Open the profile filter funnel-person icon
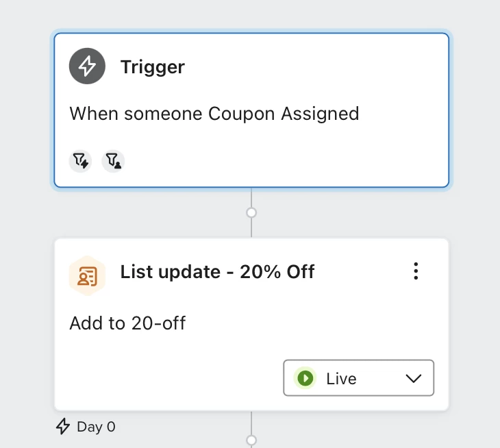The width and height of the screenshot is (500, 448). point(113,161)
